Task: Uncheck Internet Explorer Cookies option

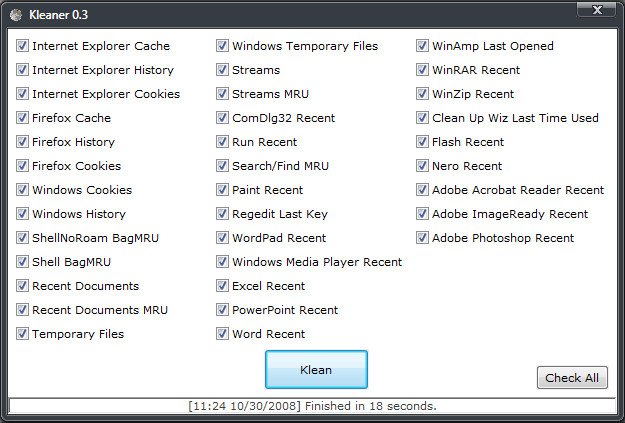Action: click(x=22, y=93)
